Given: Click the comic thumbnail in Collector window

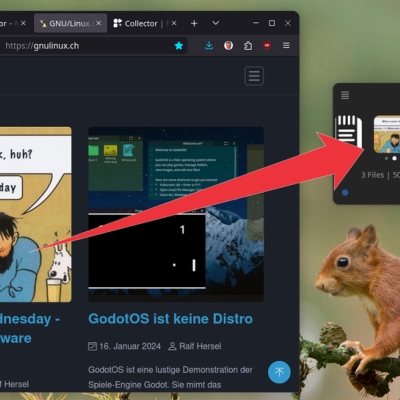Looking at the screenshot, I should pos(387,134).
